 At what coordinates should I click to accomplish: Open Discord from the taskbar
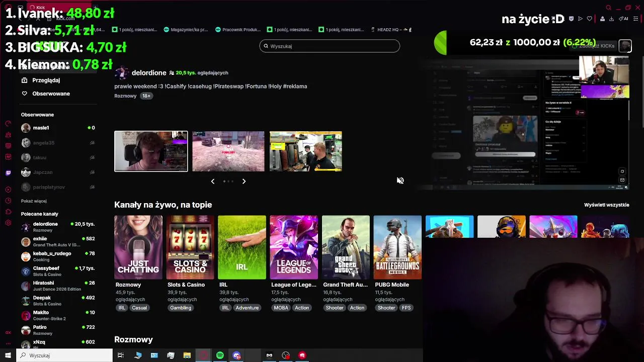point(236,355)
